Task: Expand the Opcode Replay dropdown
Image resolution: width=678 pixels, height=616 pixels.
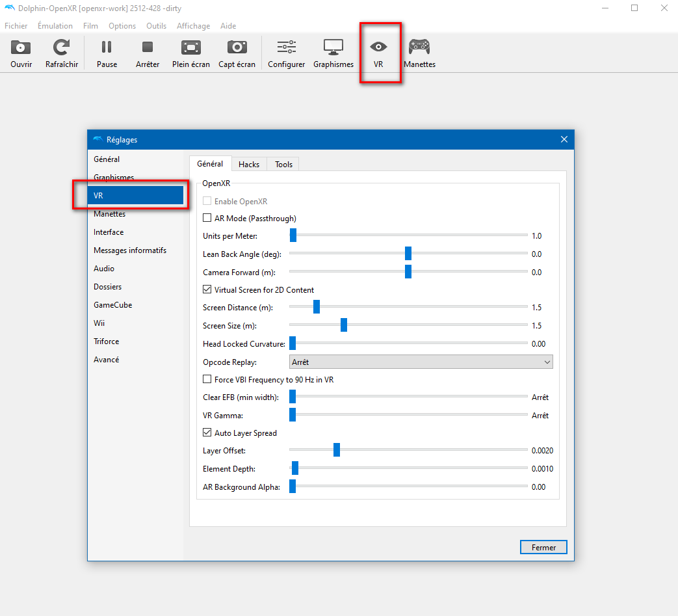Action: [x=421, y=362]
